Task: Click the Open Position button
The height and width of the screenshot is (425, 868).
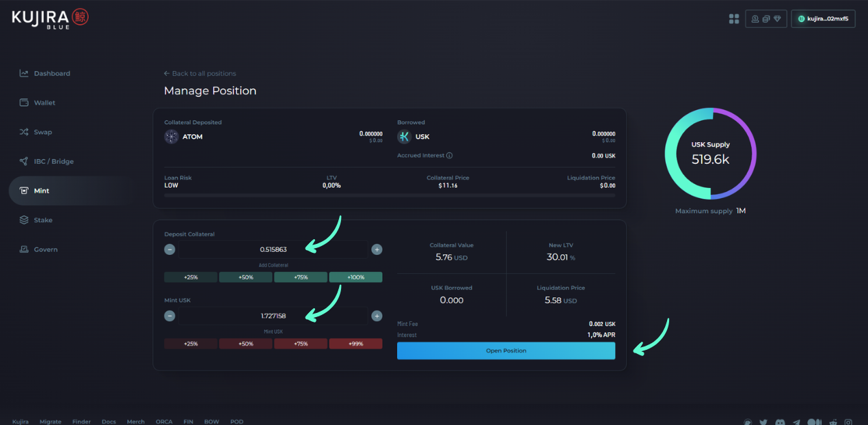Action: coord(506,351)
